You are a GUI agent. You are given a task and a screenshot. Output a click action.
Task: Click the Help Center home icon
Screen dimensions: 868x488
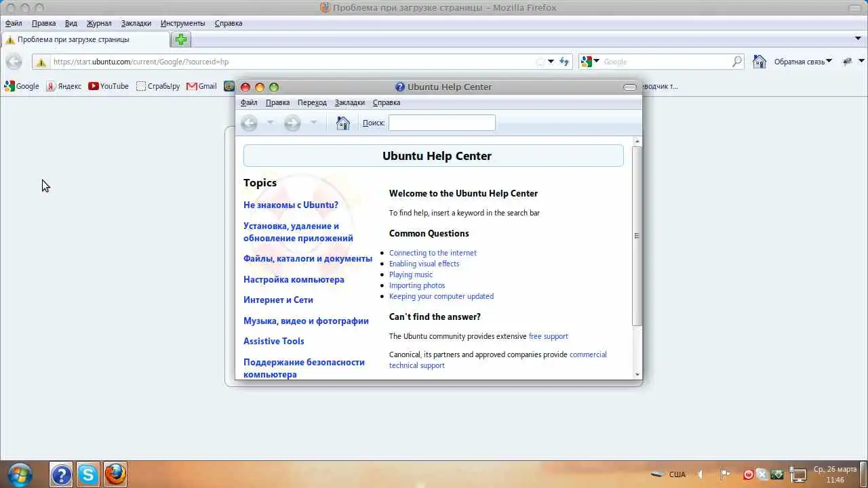tap(343, 123)
